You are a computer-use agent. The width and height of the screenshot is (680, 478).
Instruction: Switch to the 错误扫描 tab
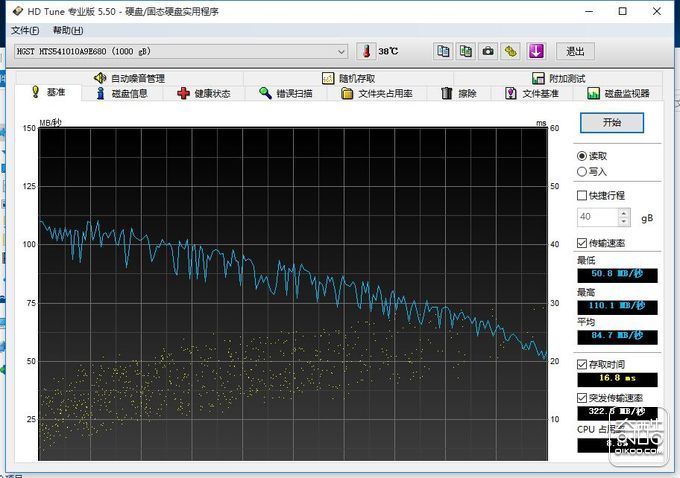[x=286, y=93]
